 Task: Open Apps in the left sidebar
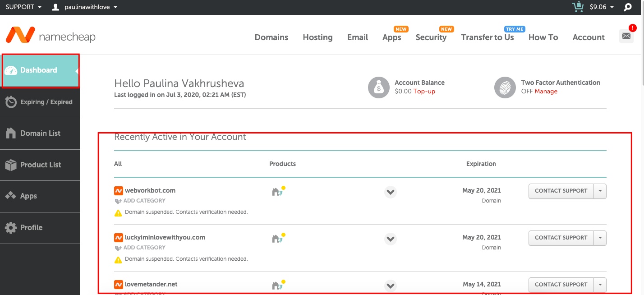point(40,196)
